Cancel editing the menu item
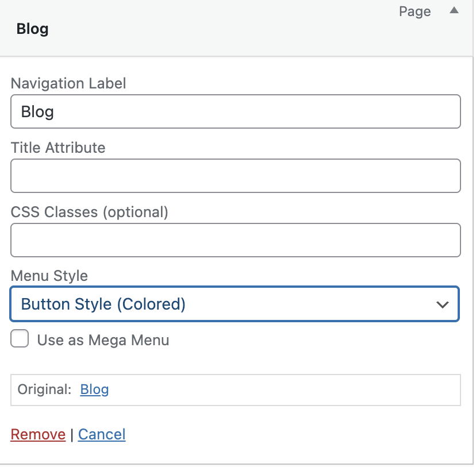This screenshot has height=471, width=476. 102,434
